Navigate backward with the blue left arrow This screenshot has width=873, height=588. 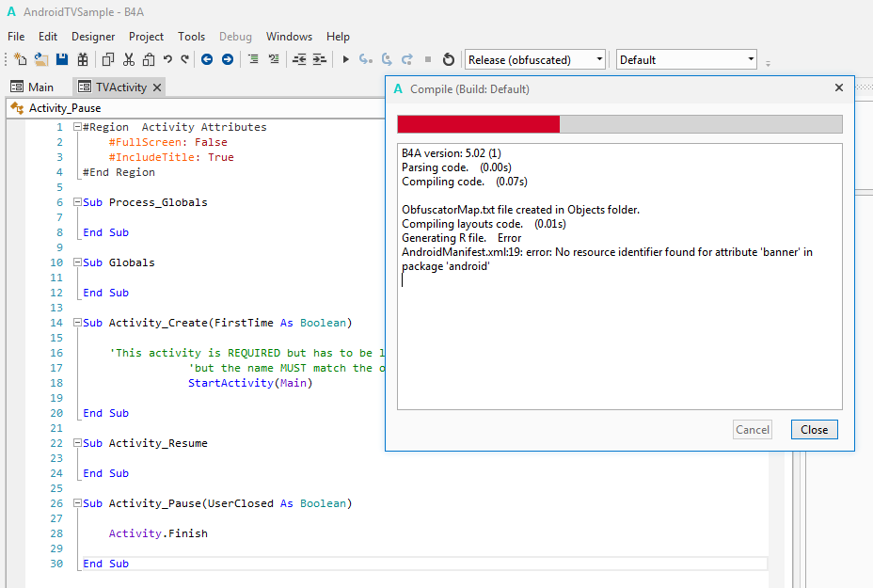coord(207,59)
